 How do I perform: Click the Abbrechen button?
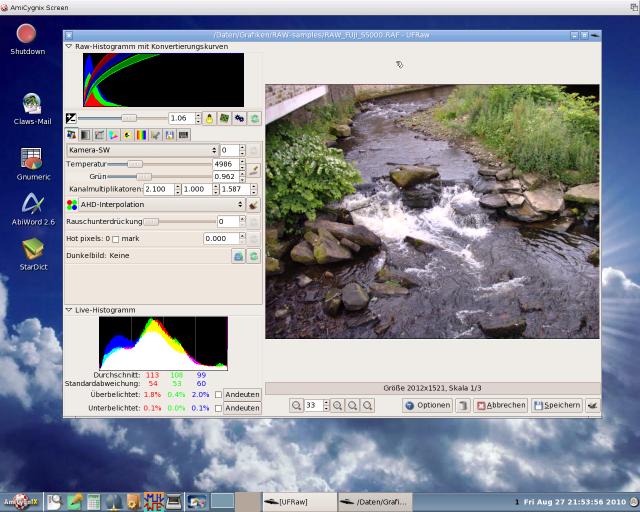pos(501,405)
